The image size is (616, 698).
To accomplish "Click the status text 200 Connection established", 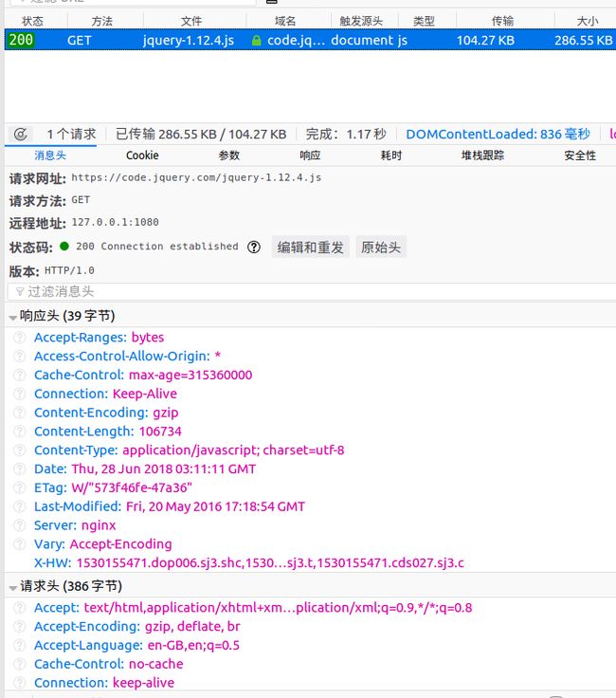I will [x=157, y=247].
